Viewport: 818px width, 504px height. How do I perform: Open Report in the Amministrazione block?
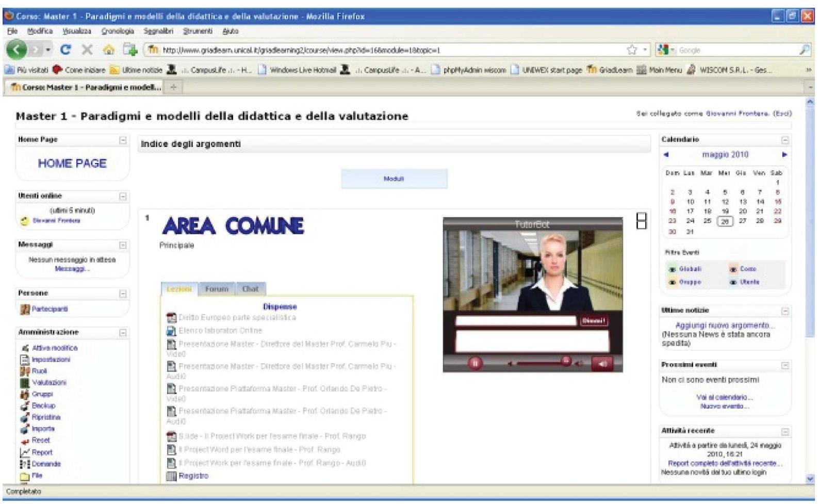(42, 452)
